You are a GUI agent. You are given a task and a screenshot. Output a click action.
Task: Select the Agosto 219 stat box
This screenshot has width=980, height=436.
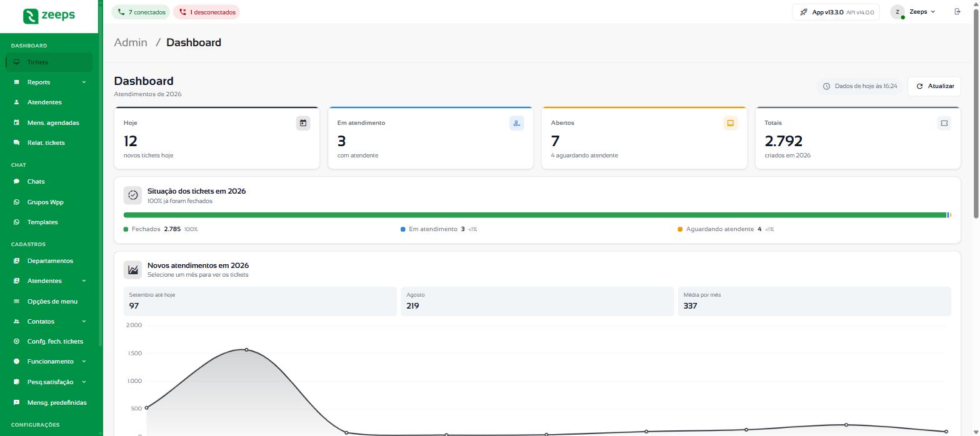click(537, 301)
